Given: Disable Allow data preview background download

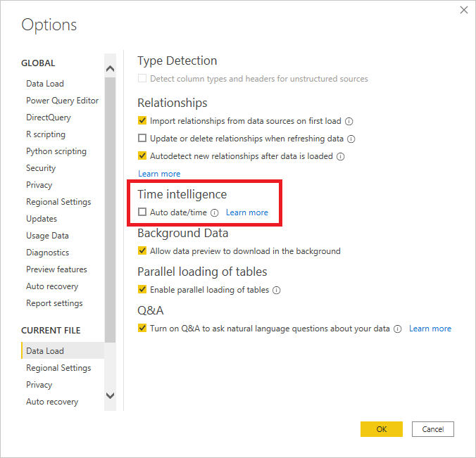Looking at the screenshot, I should [x=142, y=250].
